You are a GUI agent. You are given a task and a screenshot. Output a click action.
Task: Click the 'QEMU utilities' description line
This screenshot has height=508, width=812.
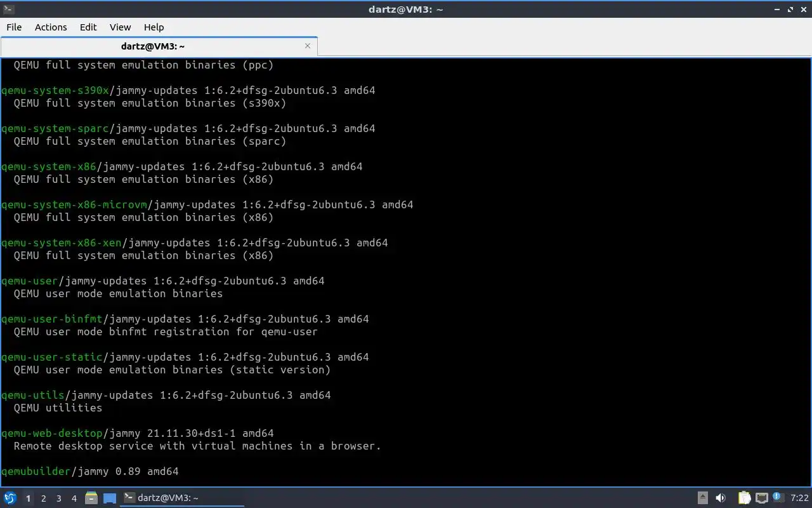coord(58,408)
